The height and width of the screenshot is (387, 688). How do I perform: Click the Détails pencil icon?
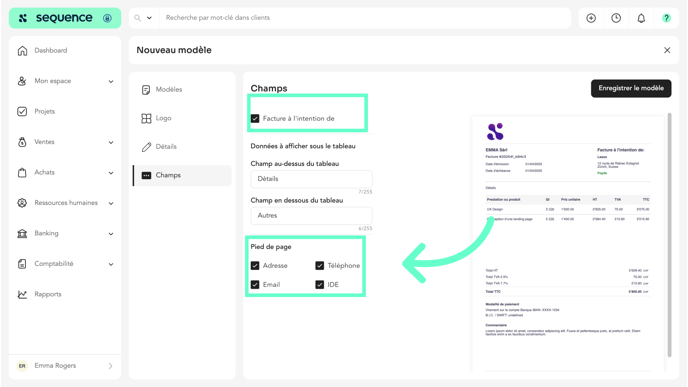146,147
